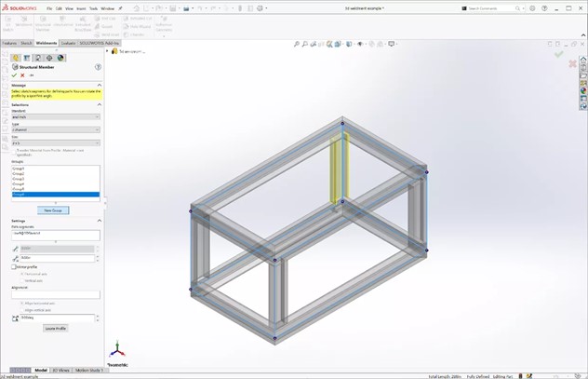The image size is (588, 379).
Task: Cancel Structural Member with red X
Action: pyautogui.click(x=22, y=75)
